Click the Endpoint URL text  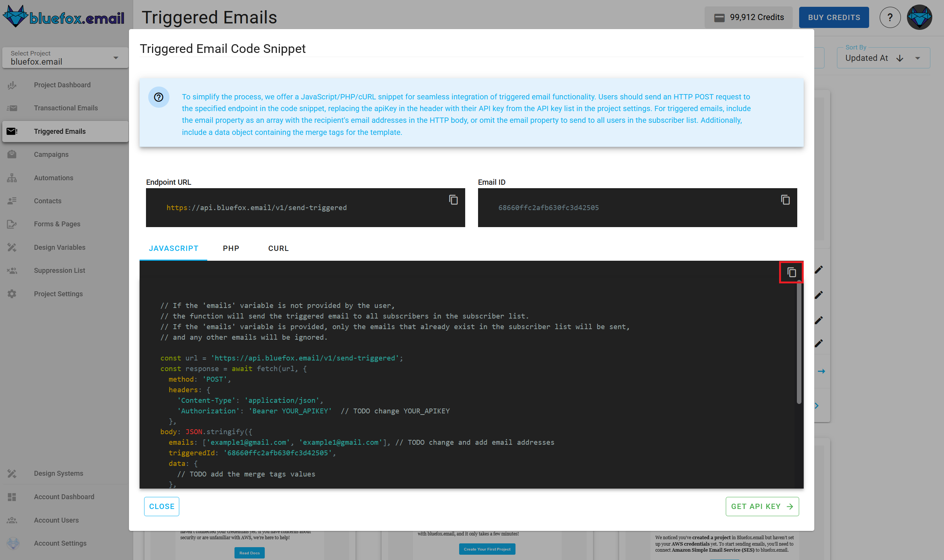click(256, 207)
